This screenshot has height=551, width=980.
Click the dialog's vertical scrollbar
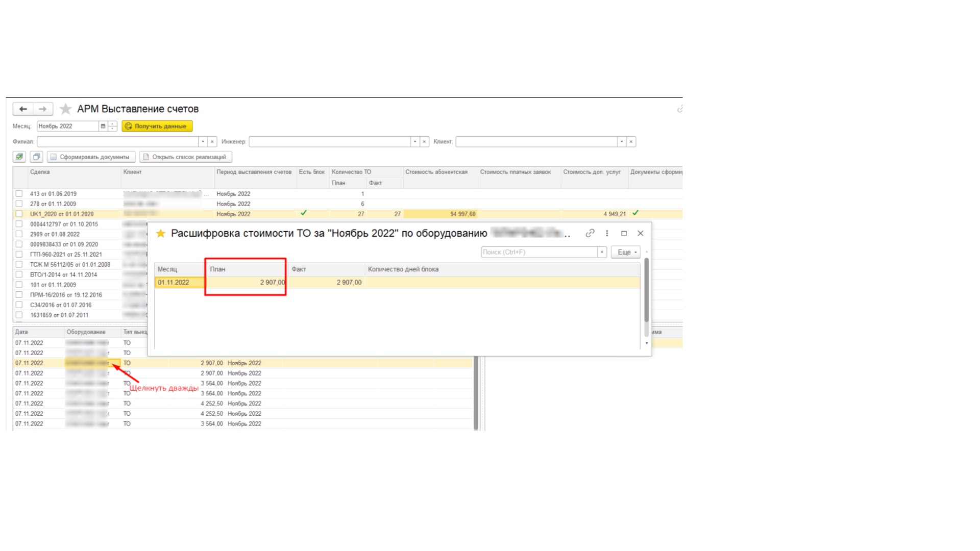point(647,290)
